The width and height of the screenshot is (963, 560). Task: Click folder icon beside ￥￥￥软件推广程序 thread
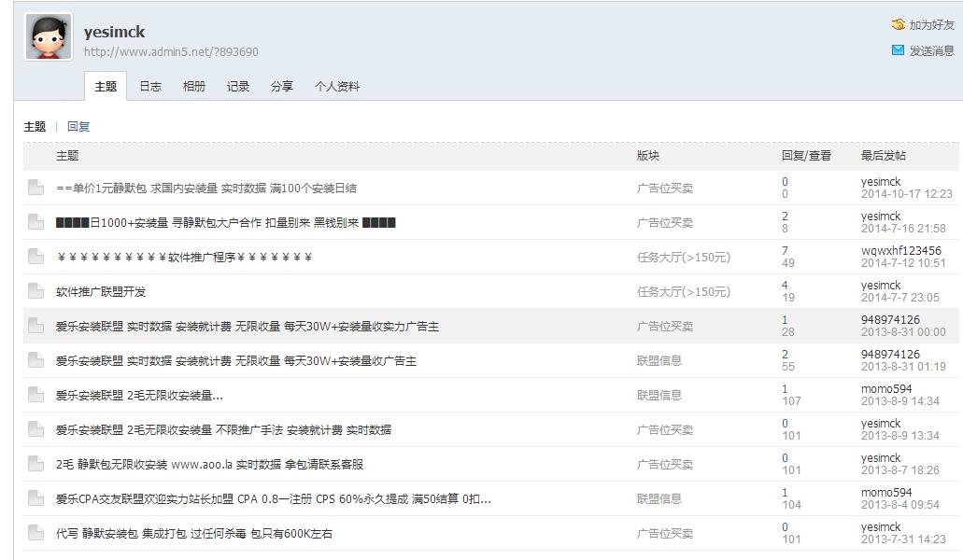(35, 257)
